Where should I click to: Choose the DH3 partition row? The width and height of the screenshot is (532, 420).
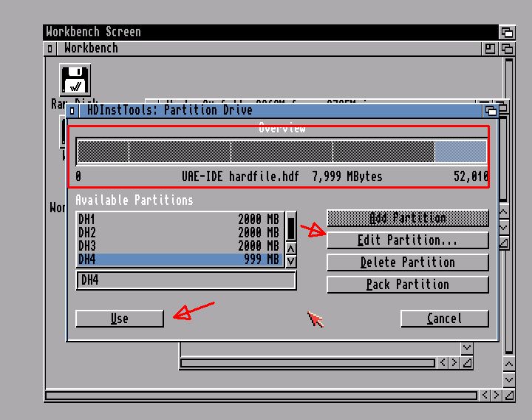pyautogui.click(x=179, y=245)
